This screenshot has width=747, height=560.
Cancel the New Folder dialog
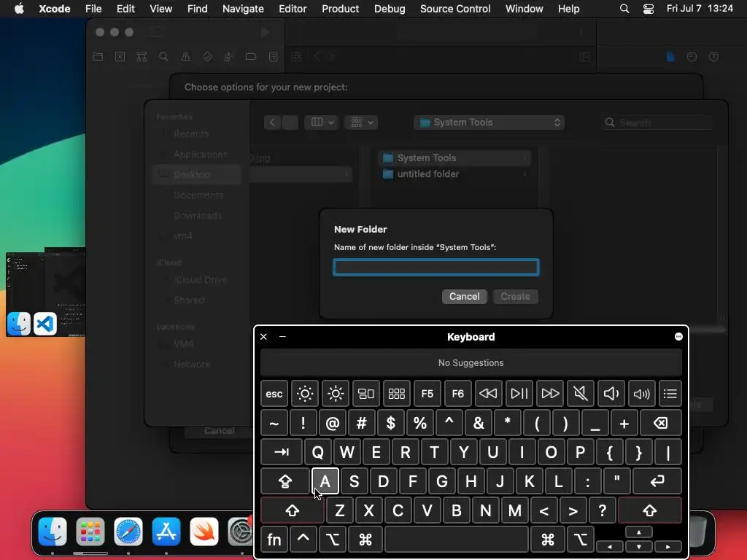click(465, 296)
